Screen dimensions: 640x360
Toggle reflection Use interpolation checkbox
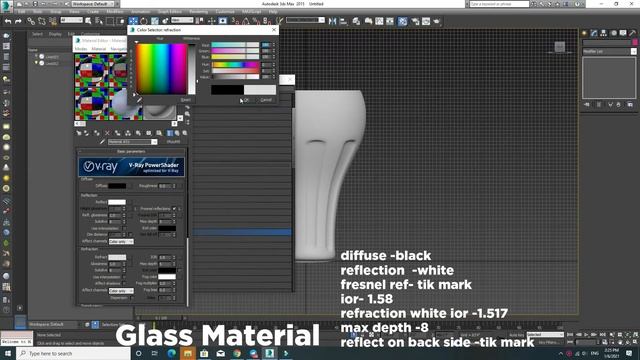click(x=125, y=228)
